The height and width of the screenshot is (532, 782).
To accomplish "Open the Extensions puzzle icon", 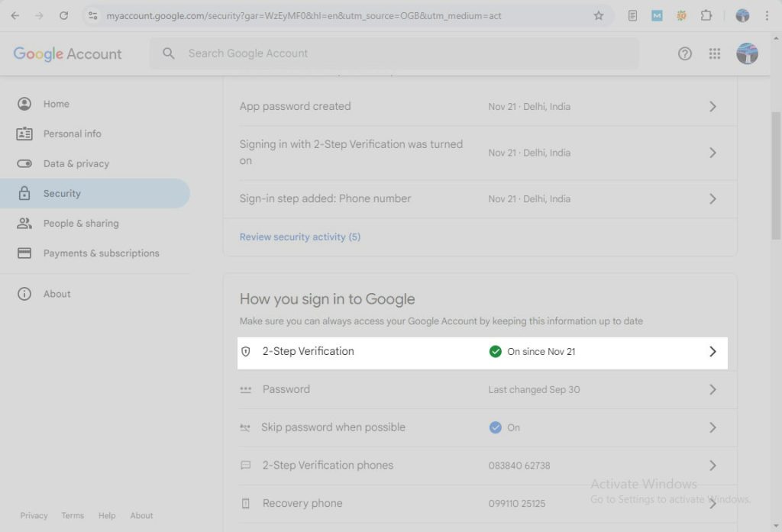I will [x=706, y=15].
